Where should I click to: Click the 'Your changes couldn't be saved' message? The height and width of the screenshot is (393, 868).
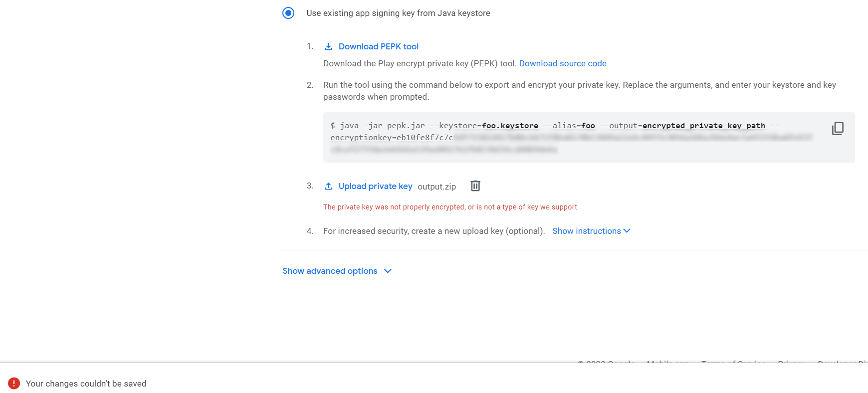pos(86,384)
